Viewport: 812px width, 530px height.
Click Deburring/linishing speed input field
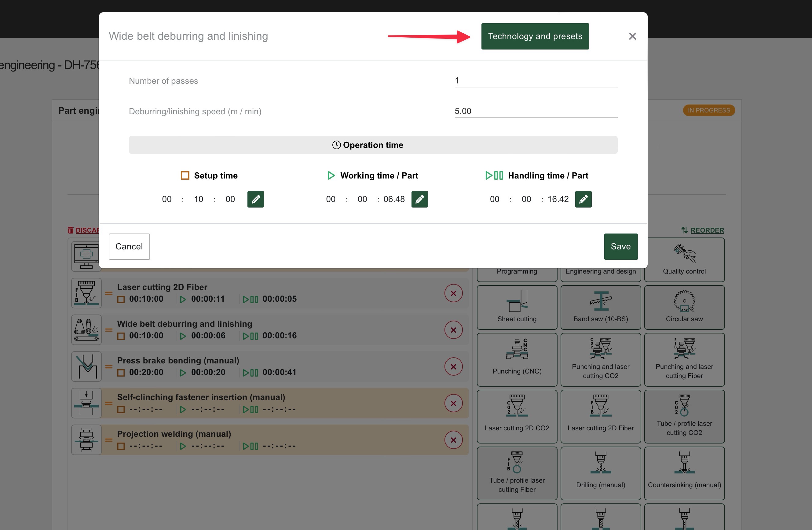pyautogui.click(x=536, y=111)
